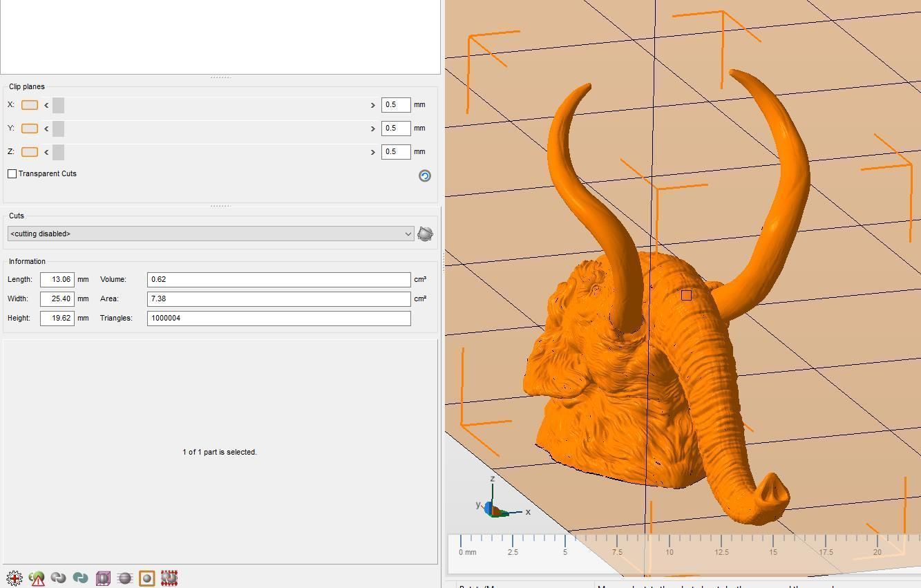Click the right arrow of the Z clip slider
The height and width of the screenshot is (588, 921).
point(372,152)
